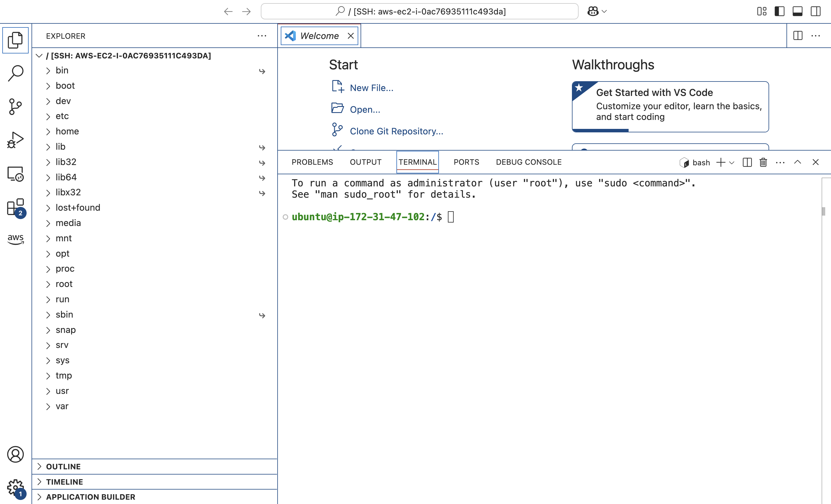Image resolution: width=831 pixels, height=504 pixels.
Task: Open the new terminal launch profile dropdown
Action: point(732,163)
